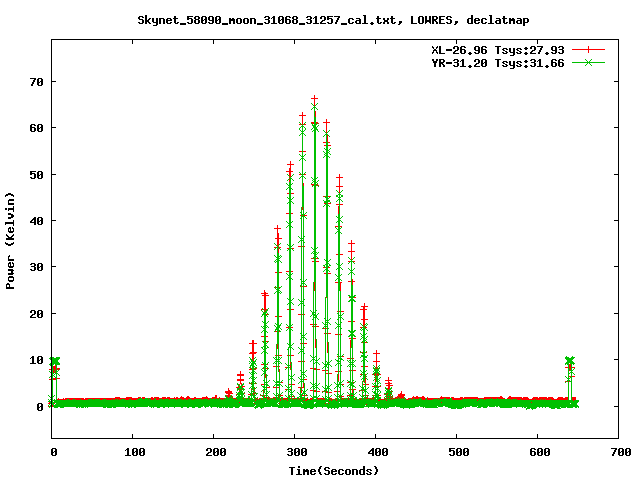Click the x-axis tick label 0
The image size is (640, 480).
tap(53, 452)
